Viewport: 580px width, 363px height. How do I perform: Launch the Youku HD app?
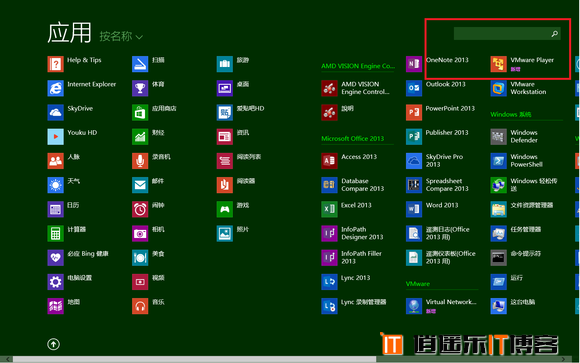[72, 137]
